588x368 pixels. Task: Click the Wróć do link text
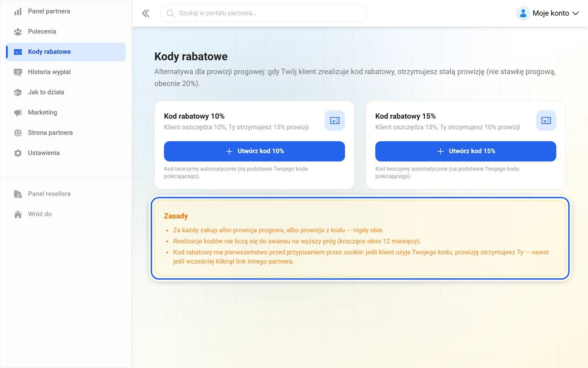click(x=40, y=214)
